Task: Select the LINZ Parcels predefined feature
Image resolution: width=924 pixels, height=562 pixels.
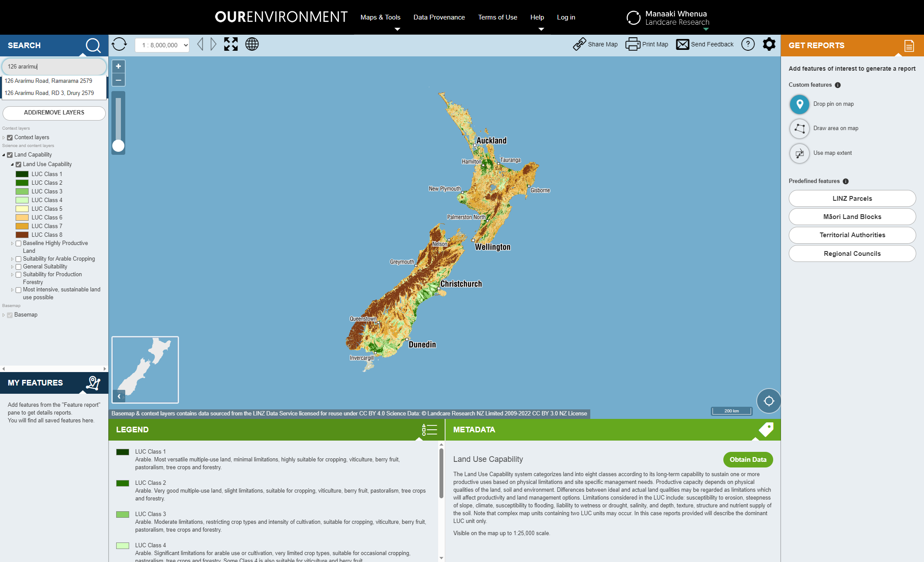Action: pyautogui.click(x=852, y=199)
